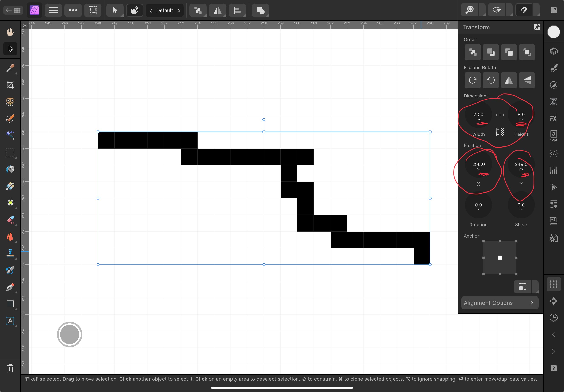The height and width of the screenshot is (392, 564).
Task: Click the owl icon tool
Action: pyautogui.click(x=10, y=101)
